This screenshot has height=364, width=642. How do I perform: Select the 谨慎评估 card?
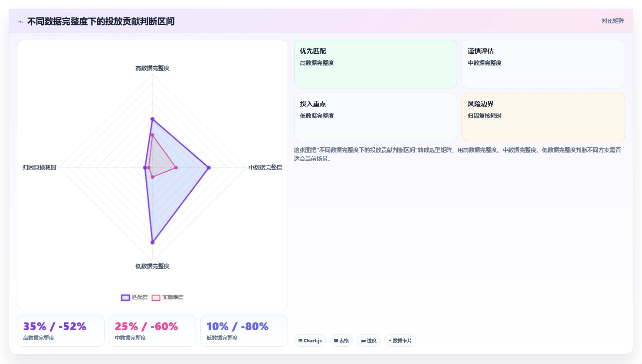coord(543,64)
